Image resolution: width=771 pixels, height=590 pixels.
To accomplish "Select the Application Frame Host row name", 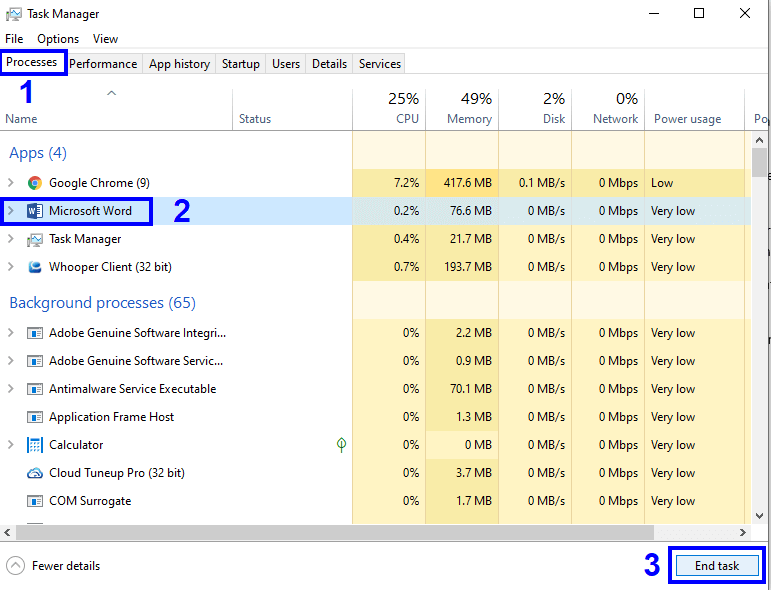I will pos(112,417).
